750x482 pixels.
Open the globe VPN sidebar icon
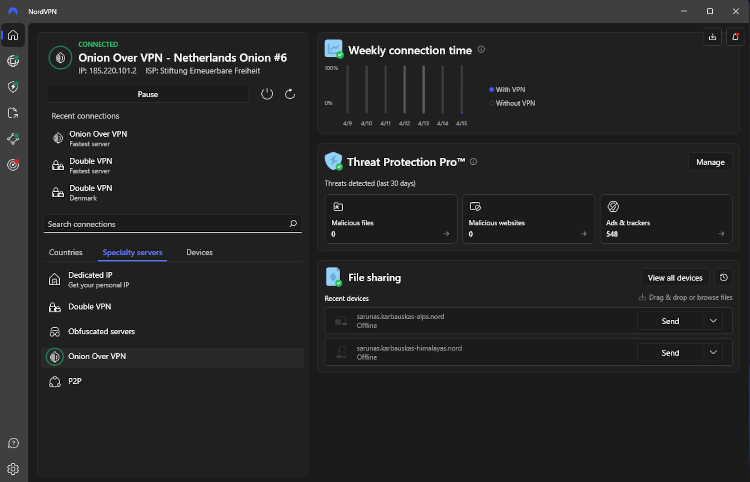click(x=13, y=61)
